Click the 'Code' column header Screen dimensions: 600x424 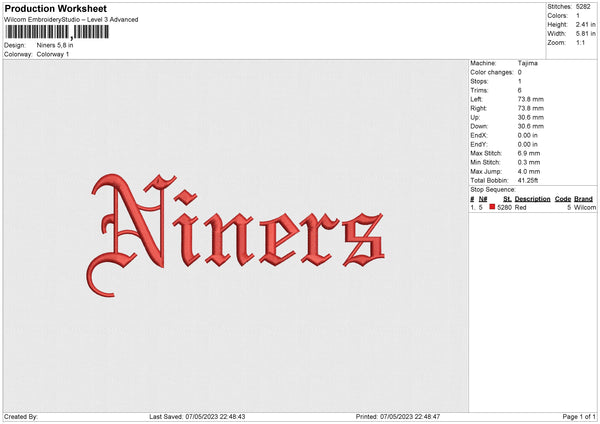(x=563, y=199)
